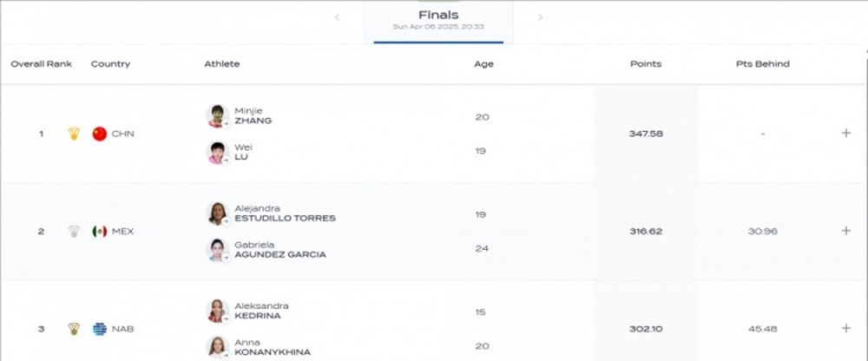Screen dimensions: 868x361
Task: Open Gabriela Agundez Garcia athlete link
Action: point(280,250)
